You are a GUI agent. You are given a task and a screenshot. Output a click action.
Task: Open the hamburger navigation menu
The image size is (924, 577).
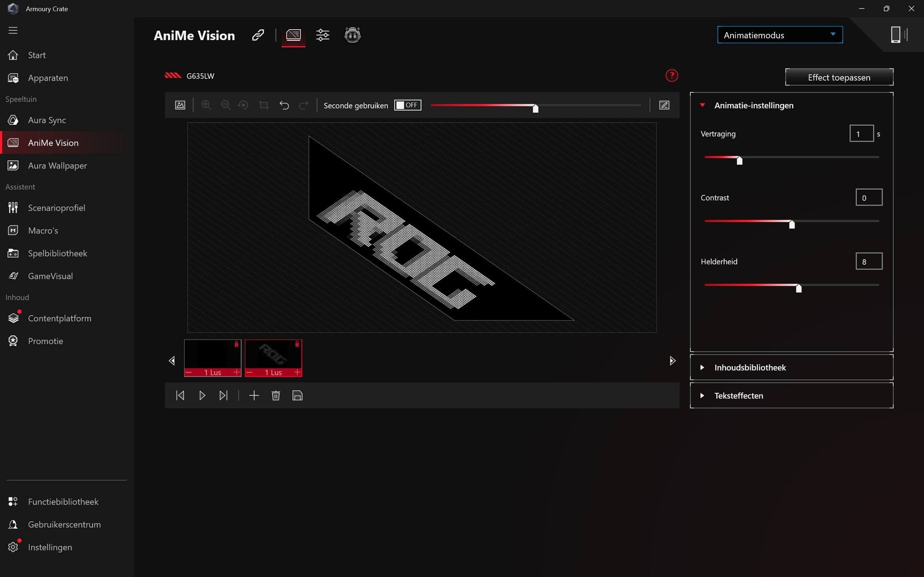click(x=13, y=30)
